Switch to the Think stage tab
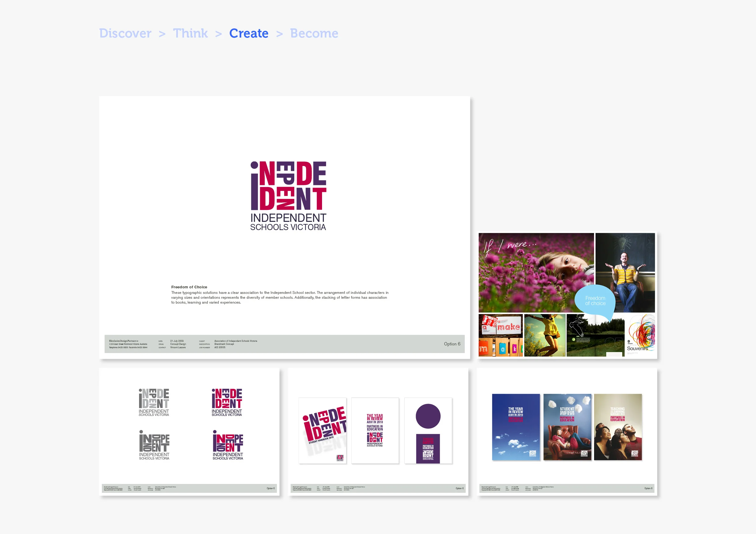The width and height of the screenshot is (756, 534). [x=190, y=33]
